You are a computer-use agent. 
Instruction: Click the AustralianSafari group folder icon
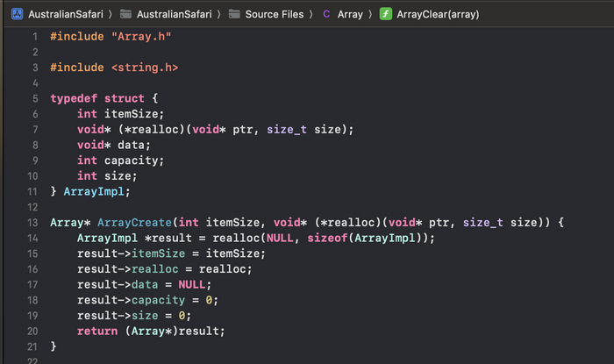click(125, 14)
